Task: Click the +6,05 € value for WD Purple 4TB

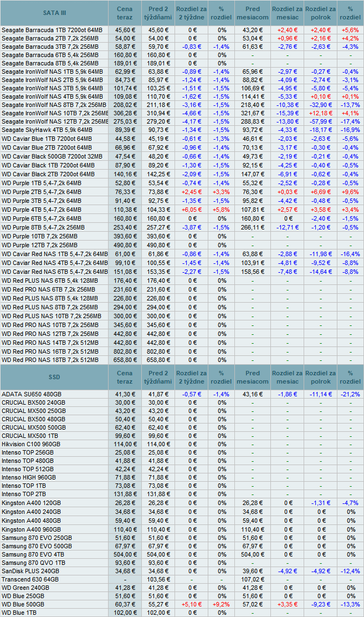Action: (x=192, y=210)
